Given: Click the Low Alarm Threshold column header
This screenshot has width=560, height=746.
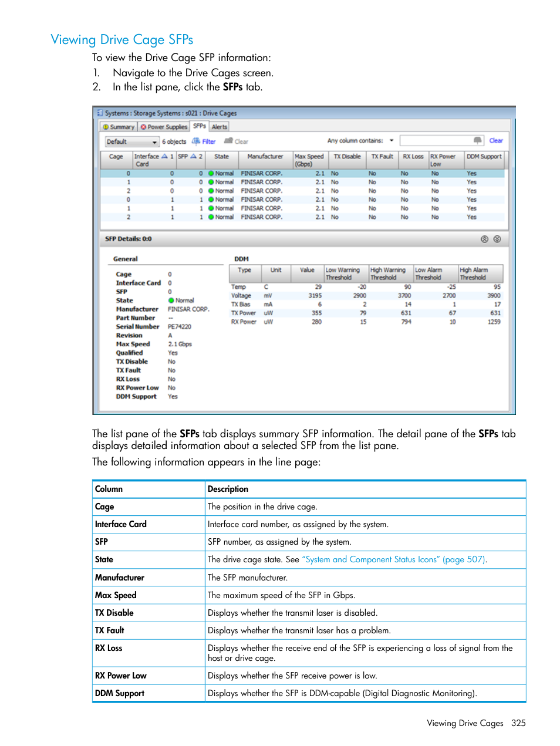Looking at the screenshot, I should 436,274.
